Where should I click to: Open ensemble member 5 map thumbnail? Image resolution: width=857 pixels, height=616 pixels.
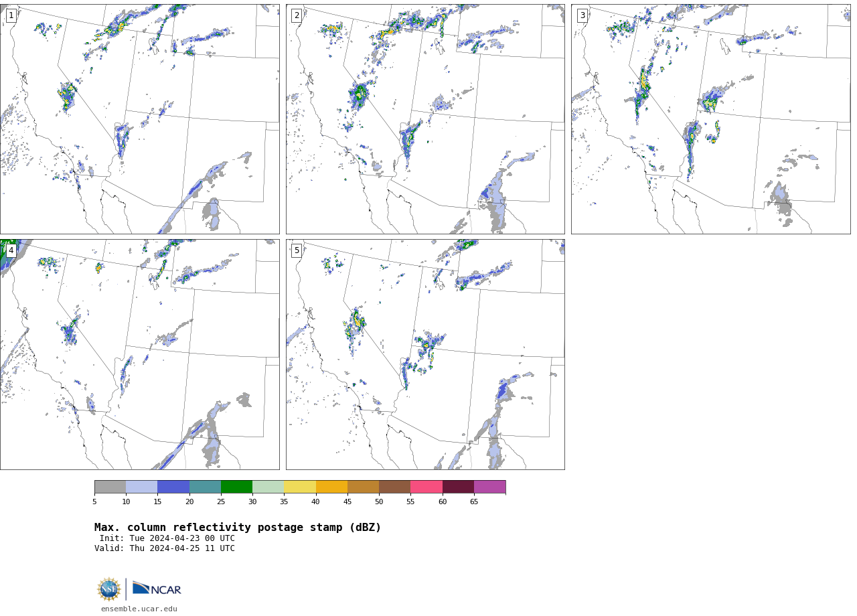[x=425, y=354]
